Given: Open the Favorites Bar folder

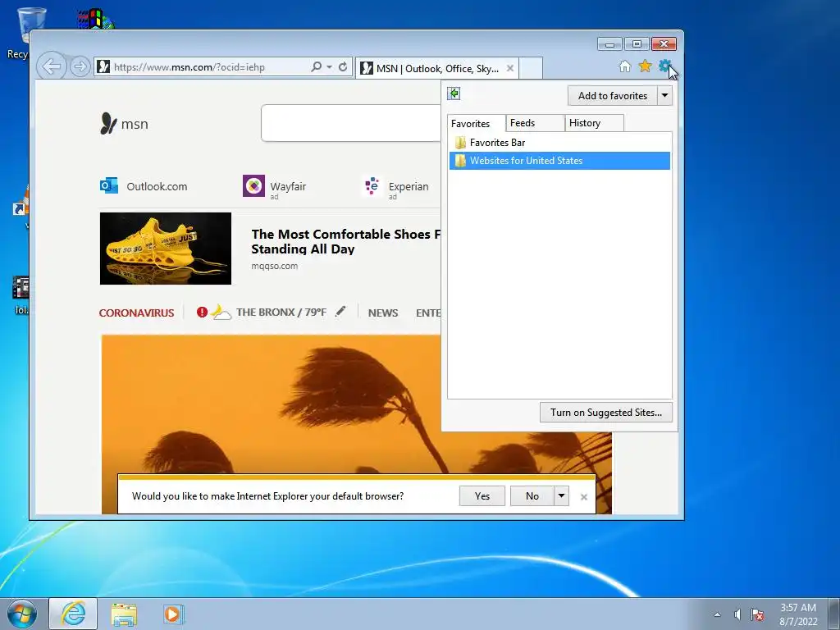Looking at the screenshot, I should 559,143.
